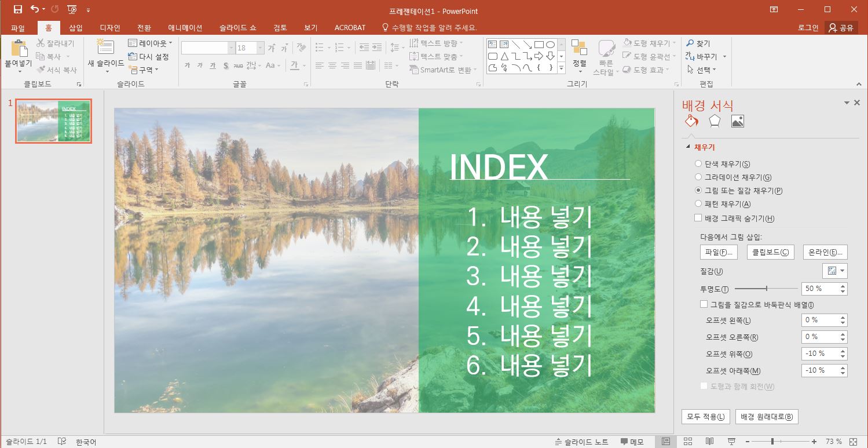
Task: Switch to the Design (디자인) tab
Action: point(110,28)
